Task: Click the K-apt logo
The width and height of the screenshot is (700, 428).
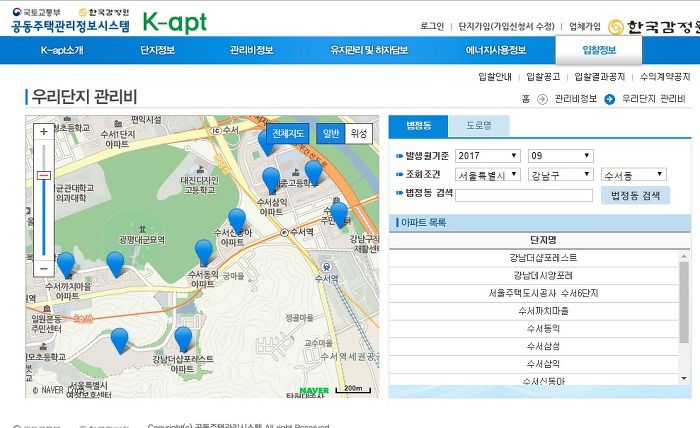Action: coord(175,22)
